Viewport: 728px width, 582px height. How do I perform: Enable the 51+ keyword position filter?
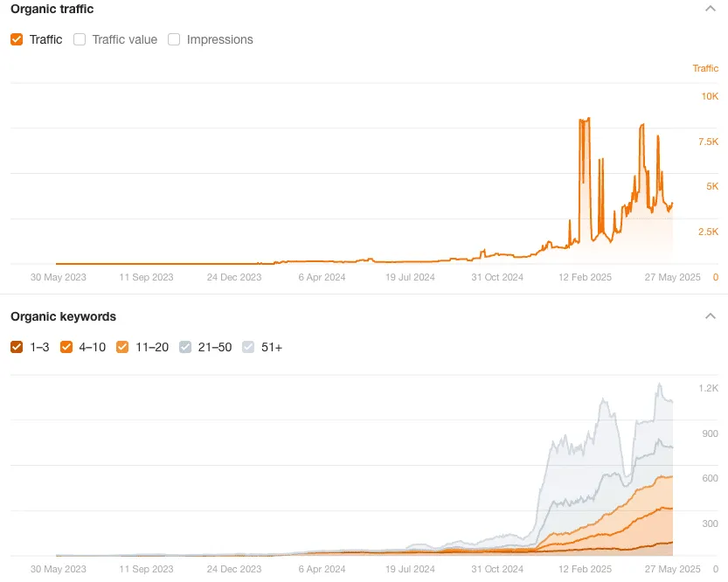(x=247, y=347)
